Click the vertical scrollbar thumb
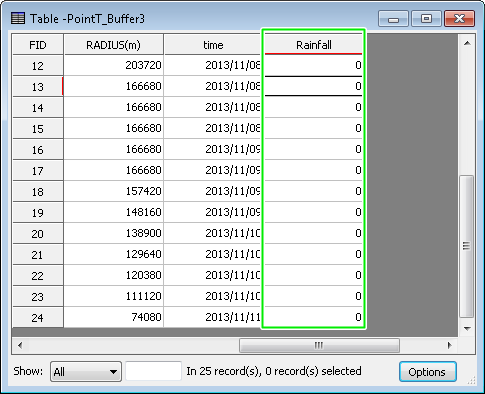Image resolution: width=485 pixels, height=394 pixels. click(x=467, y=246)
